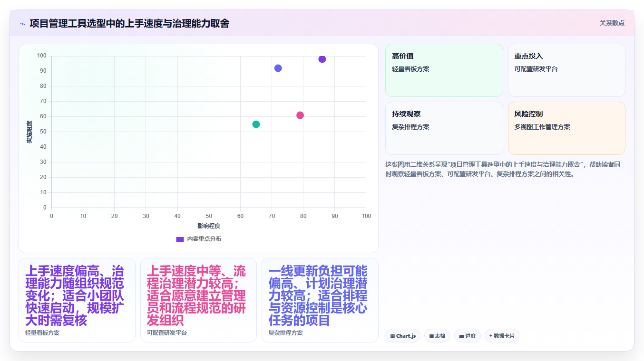
Task: Click the page title 项目管理工具选型 heading
Action: [129, 23]
